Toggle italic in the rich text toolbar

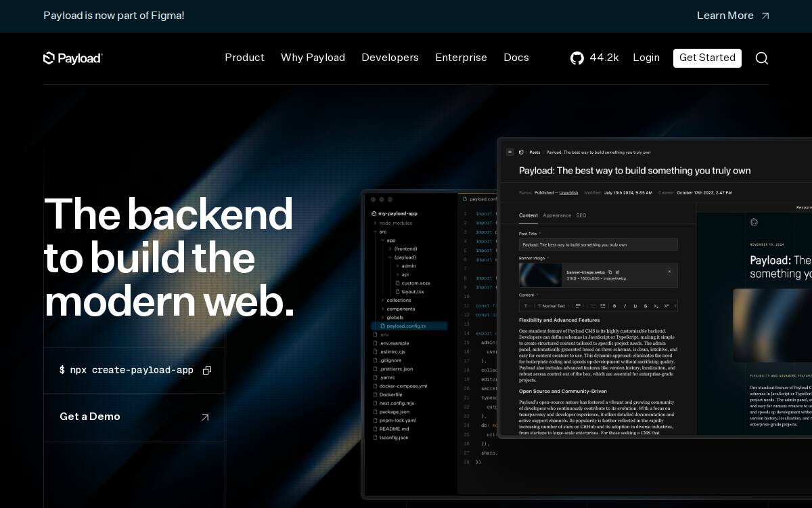point(625,306)
